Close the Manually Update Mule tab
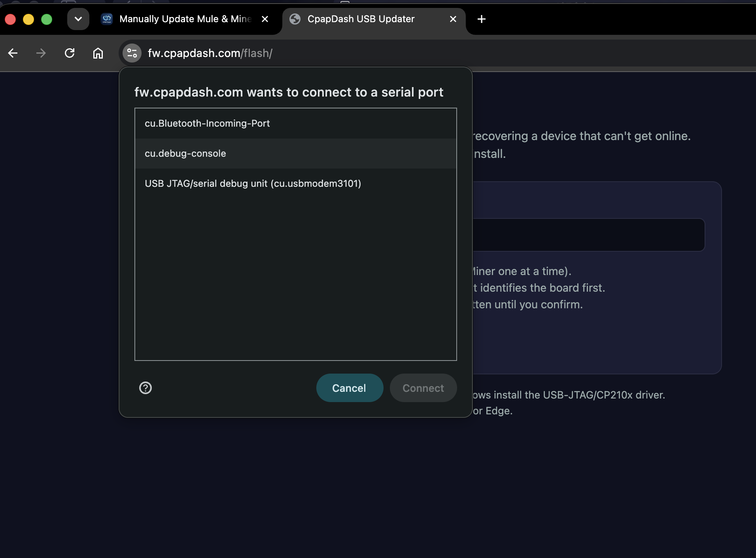 point(265,19)
